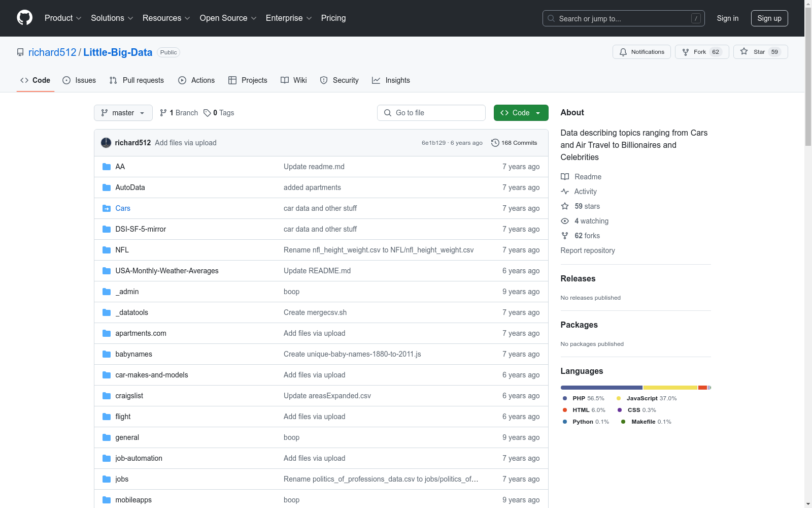Click the PHP segment of the language bar
The width and height of the screenshot is (812, 508).
[601, 388]
